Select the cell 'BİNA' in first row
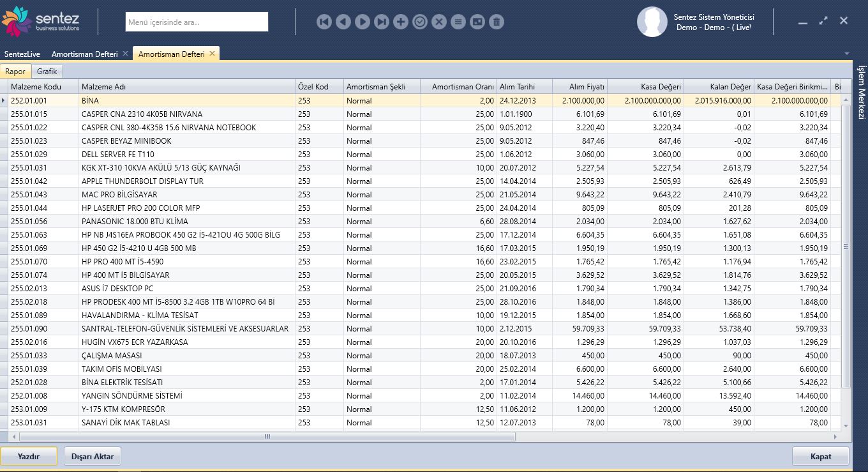 (187, 100)
